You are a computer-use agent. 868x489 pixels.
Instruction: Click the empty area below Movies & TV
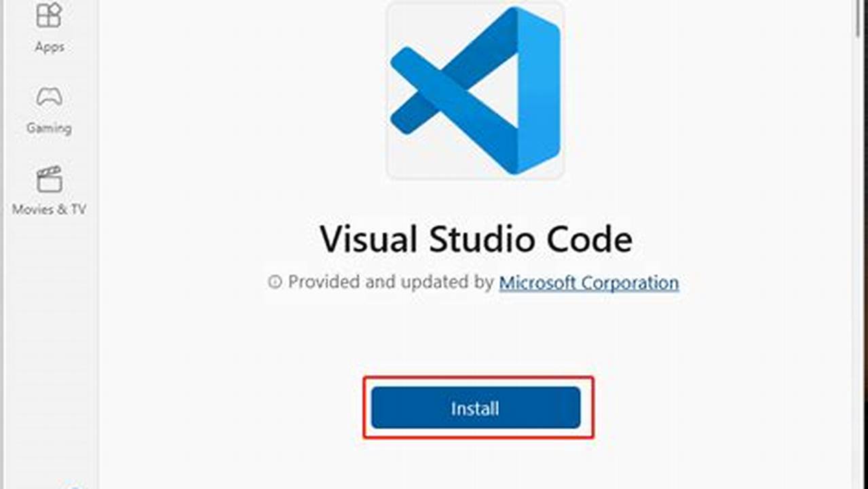tap(49, 340)
